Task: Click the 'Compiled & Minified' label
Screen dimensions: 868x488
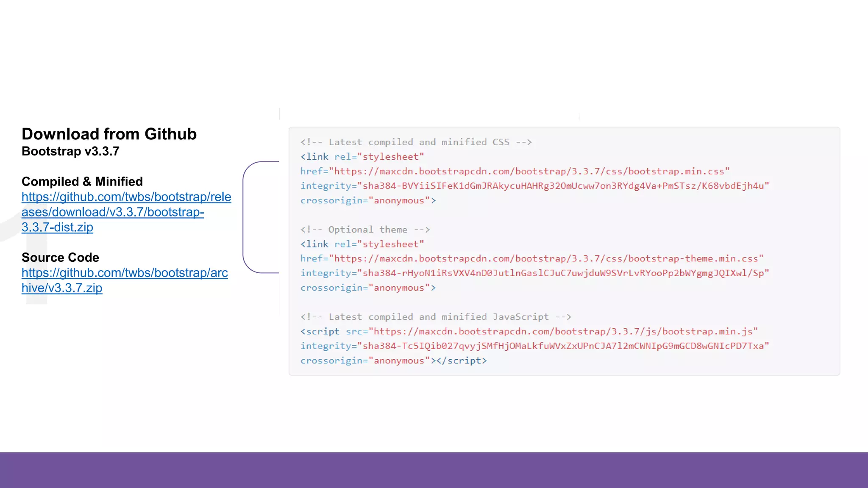Action: click(82, 181)
